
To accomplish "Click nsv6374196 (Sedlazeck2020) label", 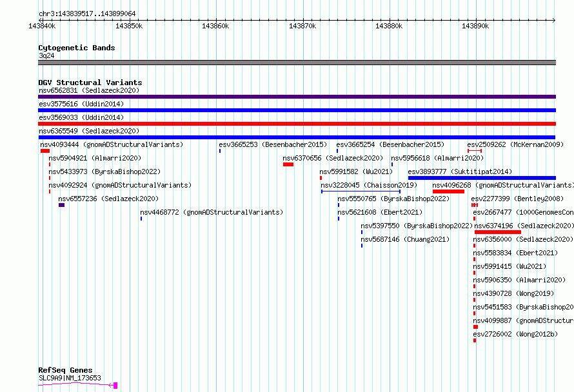I will (524, 226).
